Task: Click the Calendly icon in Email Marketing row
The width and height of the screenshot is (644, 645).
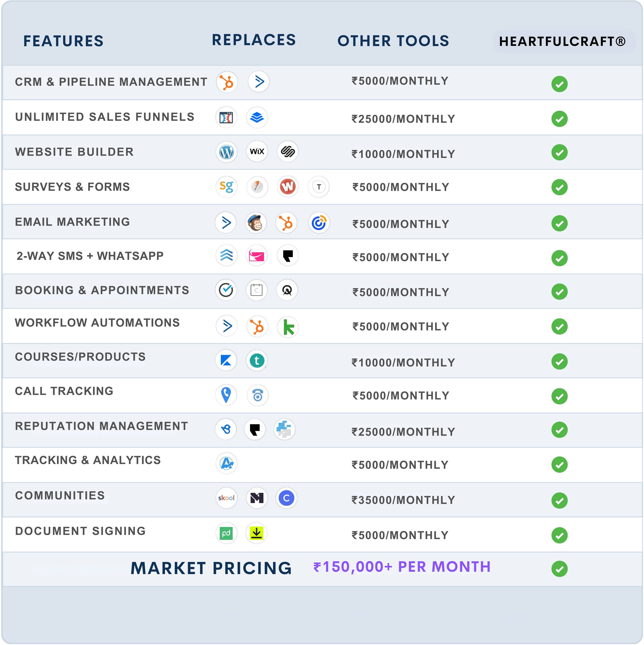Action: 319,223
